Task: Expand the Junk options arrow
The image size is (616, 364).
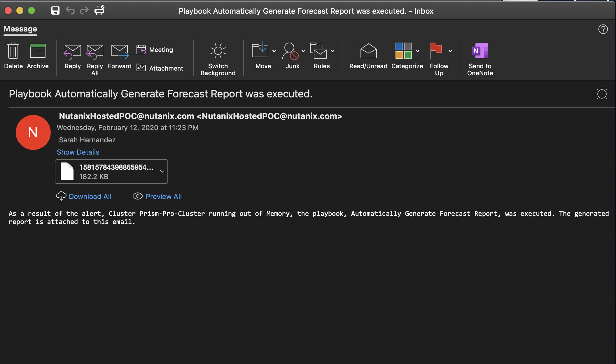Action: [x=303, y=51]
